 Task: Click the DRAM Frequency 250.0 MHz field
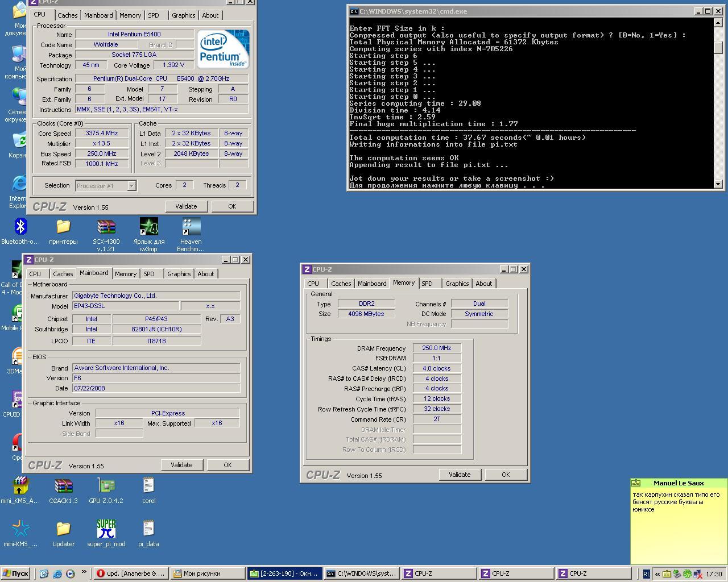pos(437,348)
